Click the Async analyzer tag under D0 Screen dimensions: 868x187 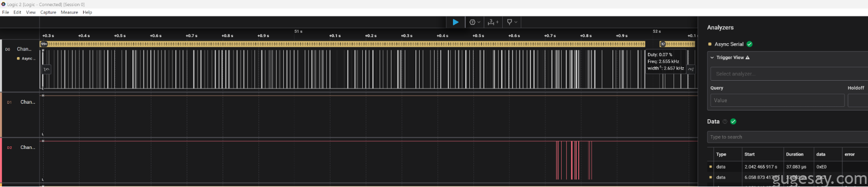(x=26, y=59)
